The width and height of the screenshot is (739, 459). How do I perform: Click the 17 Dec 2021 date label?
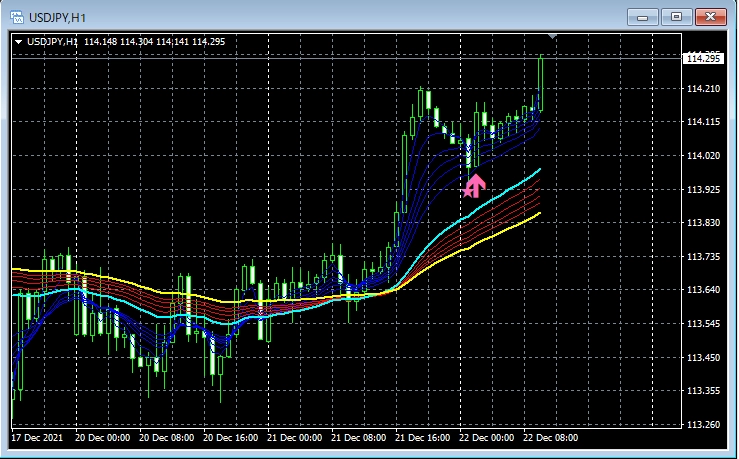pos(38,438)
